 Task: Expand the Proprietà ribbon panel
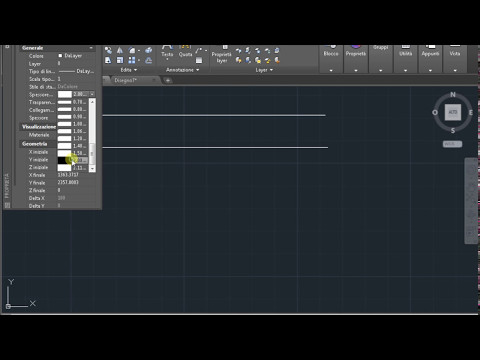pos(356,70)
